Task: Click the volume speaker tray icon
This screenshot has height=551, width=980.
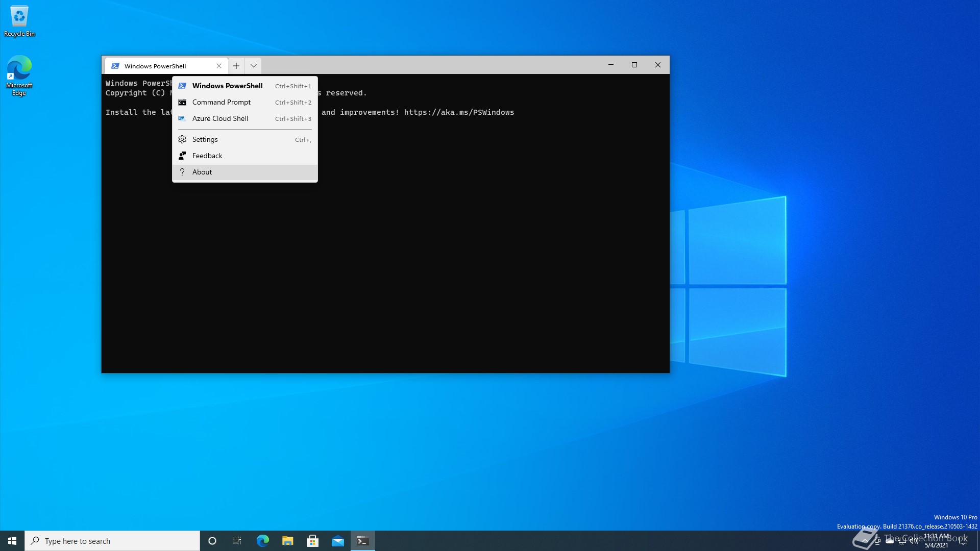Action: tap(914, 541)
